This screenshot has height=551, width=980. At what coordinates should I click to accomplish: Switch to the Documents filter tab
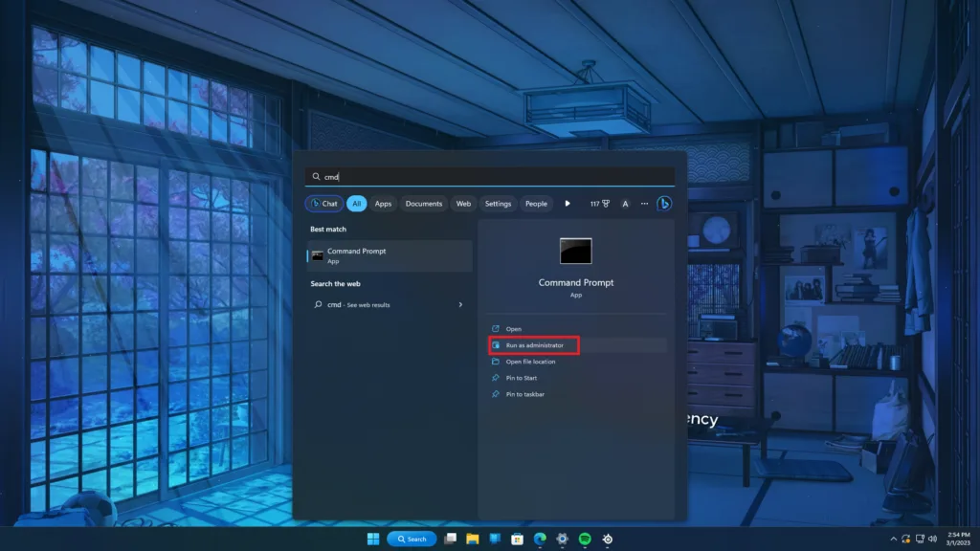424,204
